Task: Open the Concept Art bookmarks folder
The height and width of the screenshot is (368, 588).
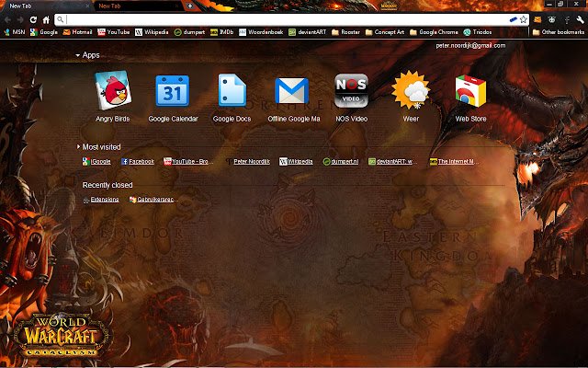Action: click(385, 32)
